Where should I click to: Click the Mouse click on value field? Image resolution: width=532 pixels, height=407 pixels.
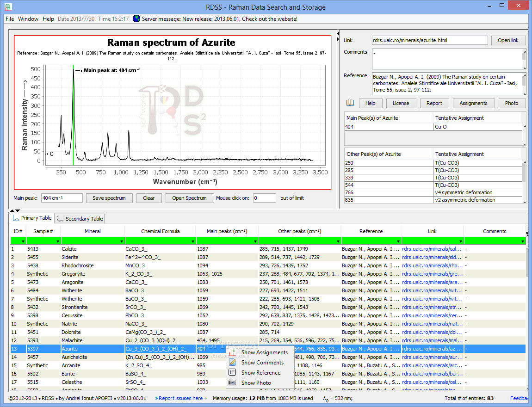pos(264,198)
